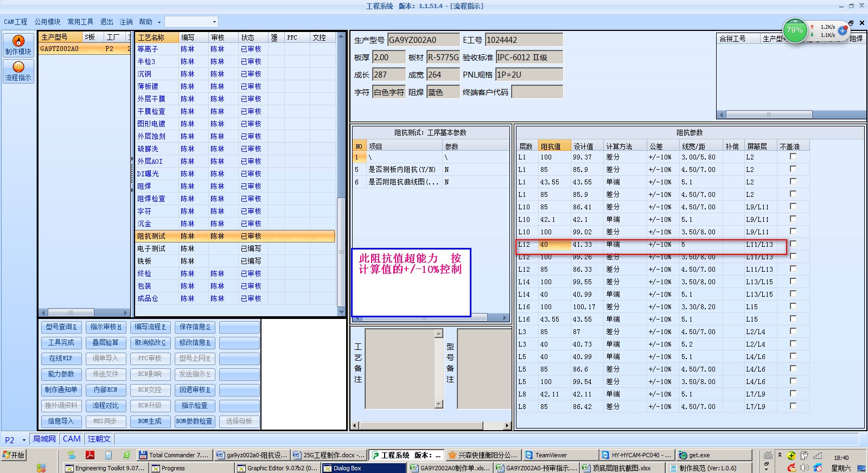The width and height of the screenshot is (868, 473).
Task: Open the 常用工具 menu
Action: tap(80, 22)
